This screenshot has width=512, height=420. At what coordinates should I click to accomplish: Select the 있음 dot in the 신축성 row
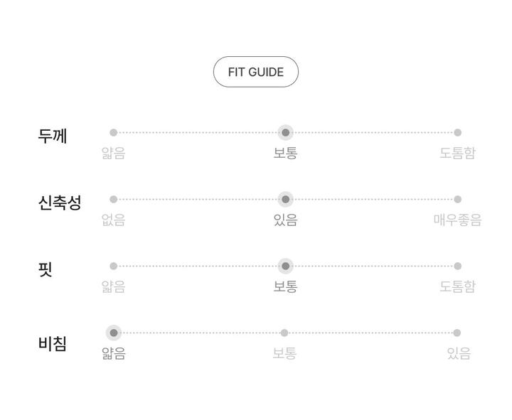(285, 199)
